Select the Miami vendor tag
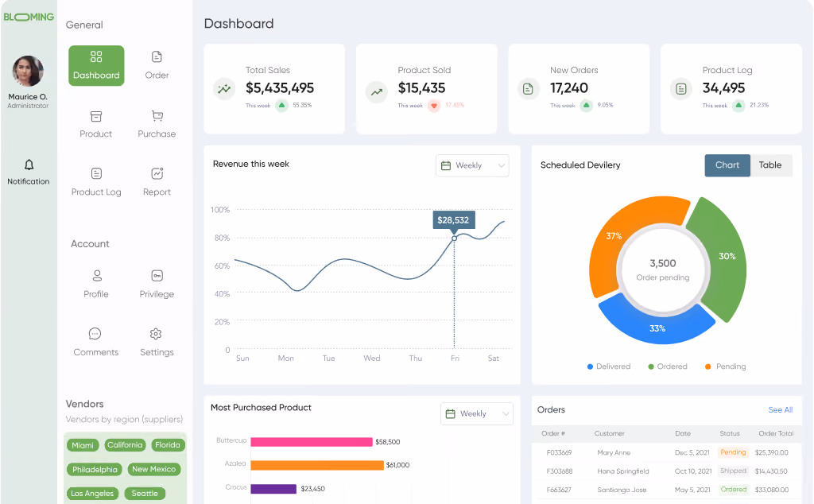This screenshot has height=504, width=814. [83, 445]
